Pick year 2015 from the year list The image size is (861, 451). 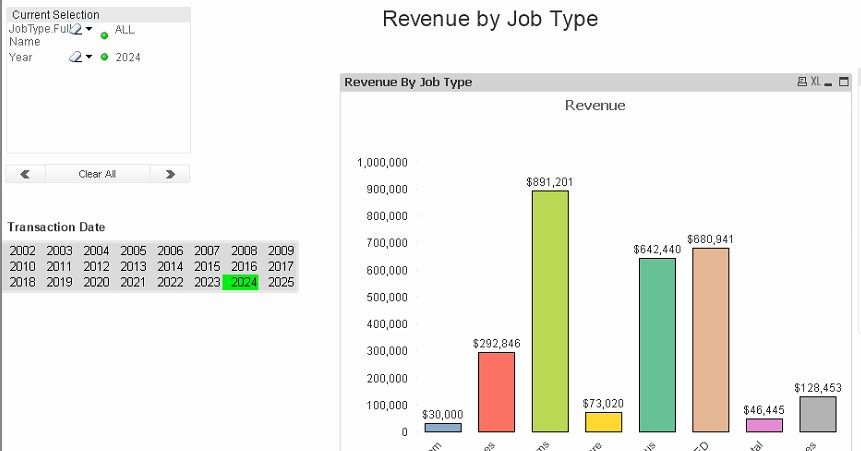coord(207,266)
